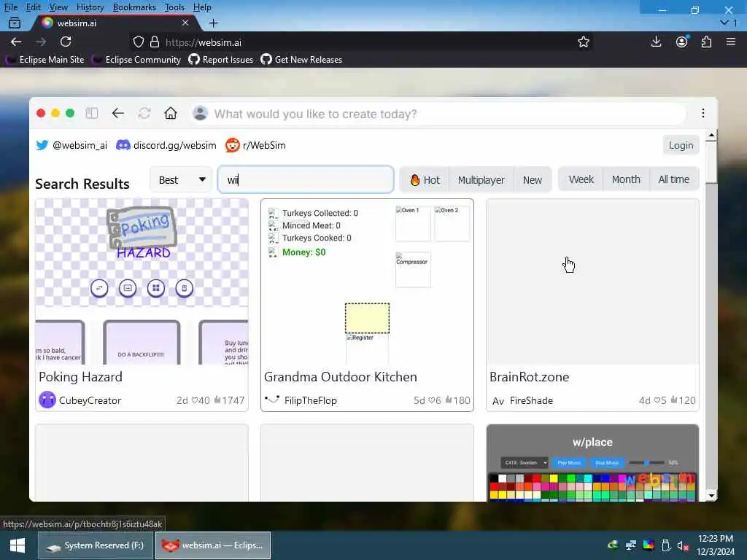
Task: Click the muted volume tray icon
Action: tap(683, 545)
